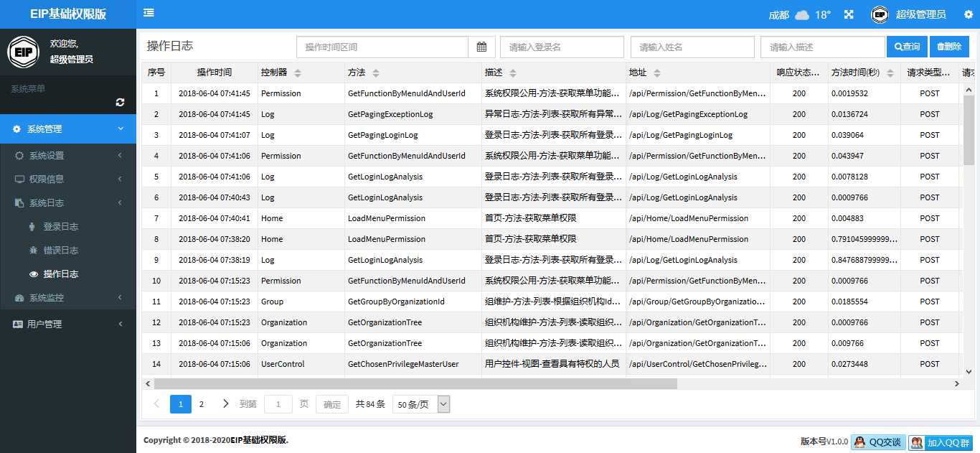Expand the 用户管理 menu chevron

(121, 324)
